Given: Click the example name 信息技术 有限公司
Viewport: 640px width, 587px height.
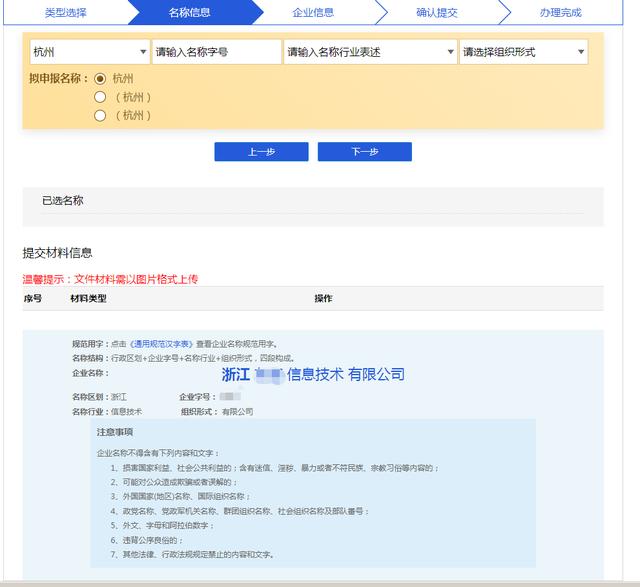Looking at the screenshot, I should pyautogui.click(x=345, y=374).
